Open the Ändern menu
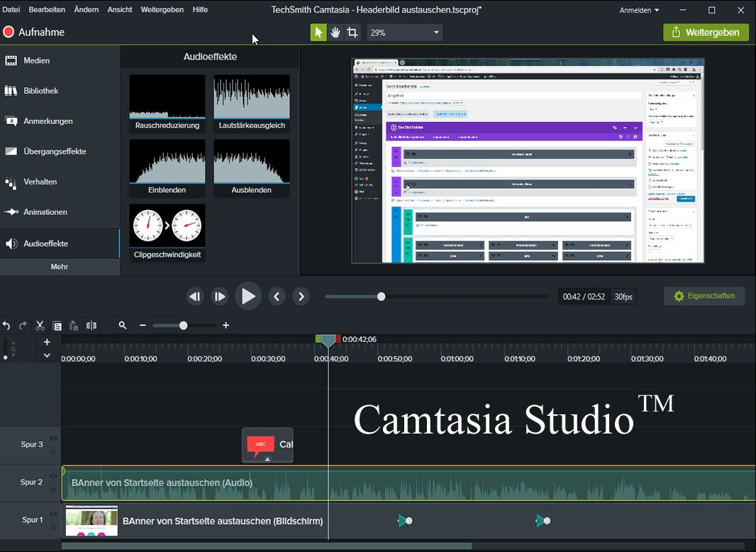Screen dimensions: 756x552 pos(87,10)
